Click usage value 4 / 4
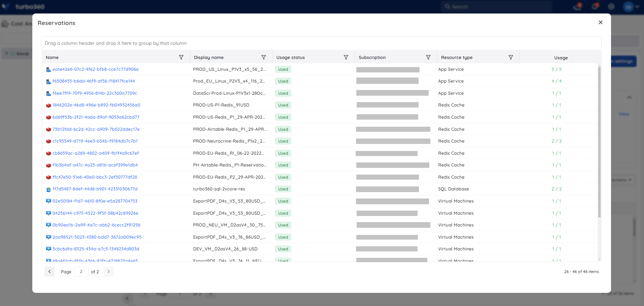 pyautogui.click(x=557, y=81)
